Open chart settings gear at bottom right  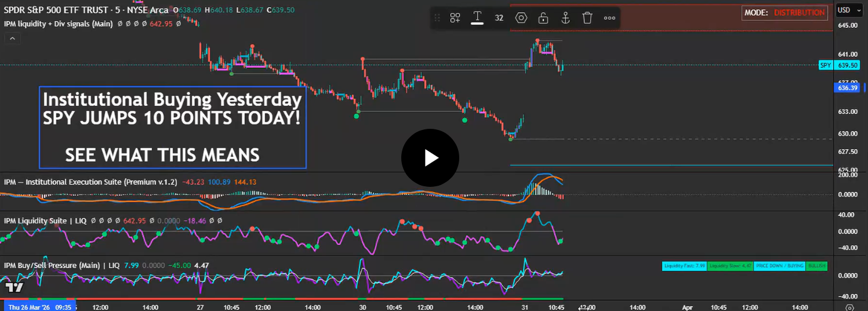tap(850, 307)
